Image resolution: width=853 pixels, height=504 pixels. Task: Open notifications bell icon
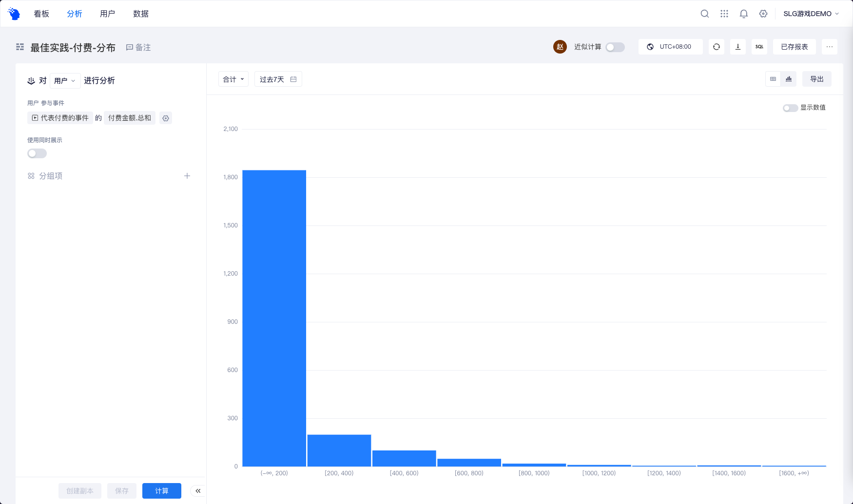coord(744,14)
